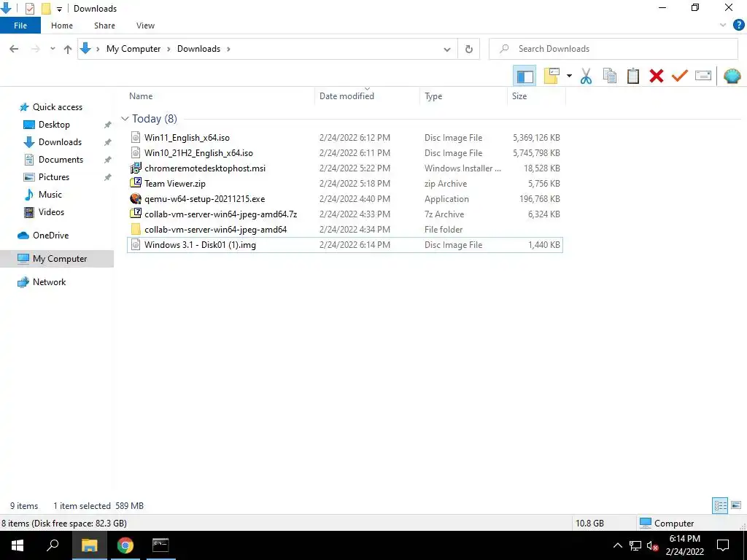Toggle the navigation pane toolbar button
The width and height of the screenshot is (747, 560).
pos(525,76)
